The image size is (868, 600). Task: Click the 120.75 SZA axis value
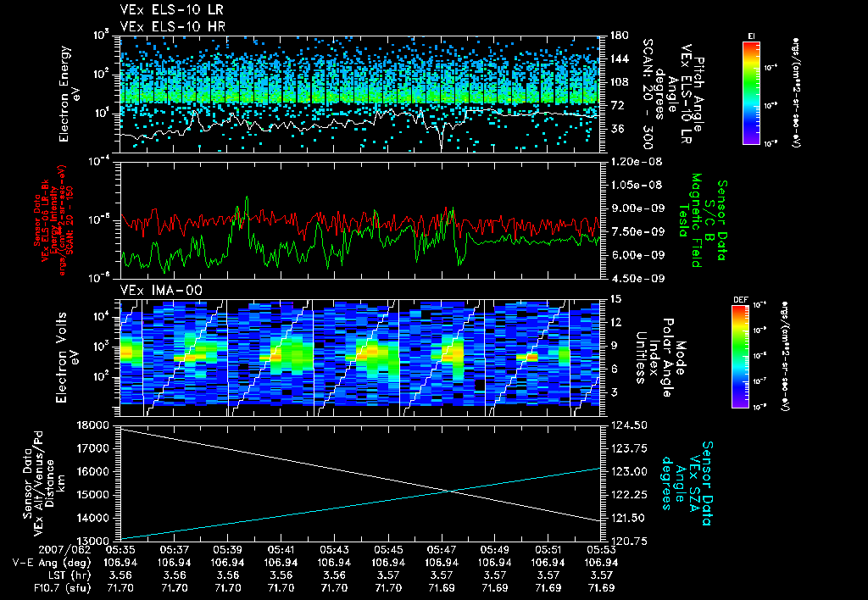[630, 542]
